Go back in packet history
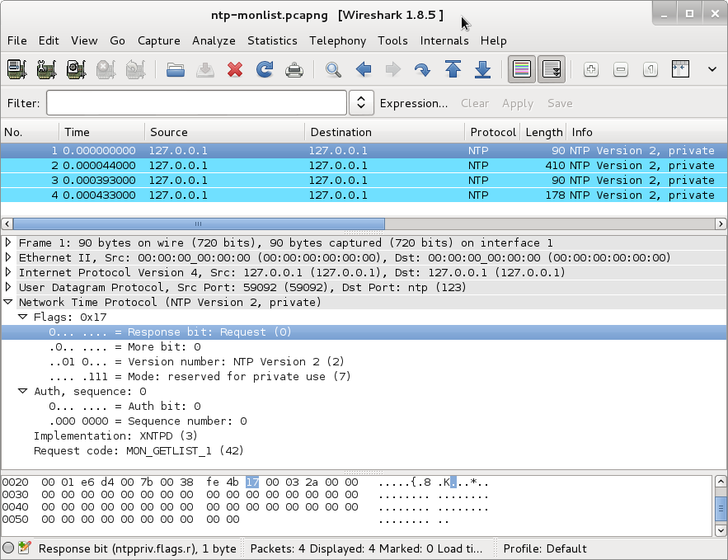728x560 pixels. 363,69
